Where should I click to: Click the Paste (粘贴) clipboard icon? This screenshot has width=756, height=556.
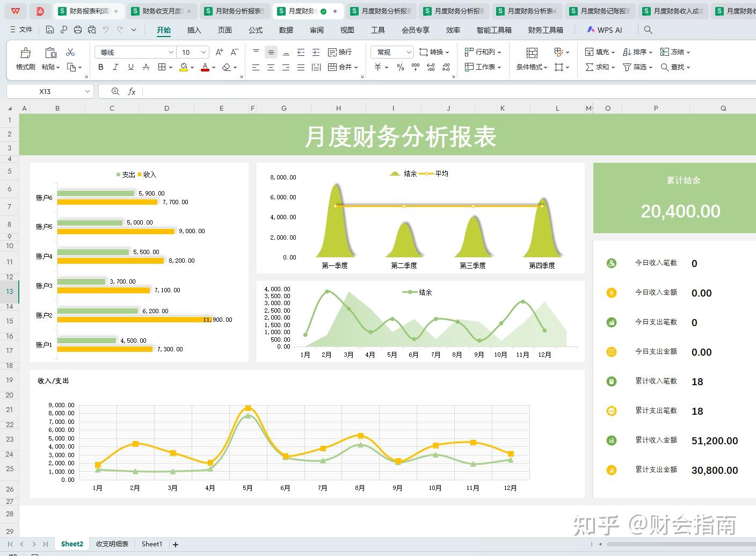pos(50,53)
